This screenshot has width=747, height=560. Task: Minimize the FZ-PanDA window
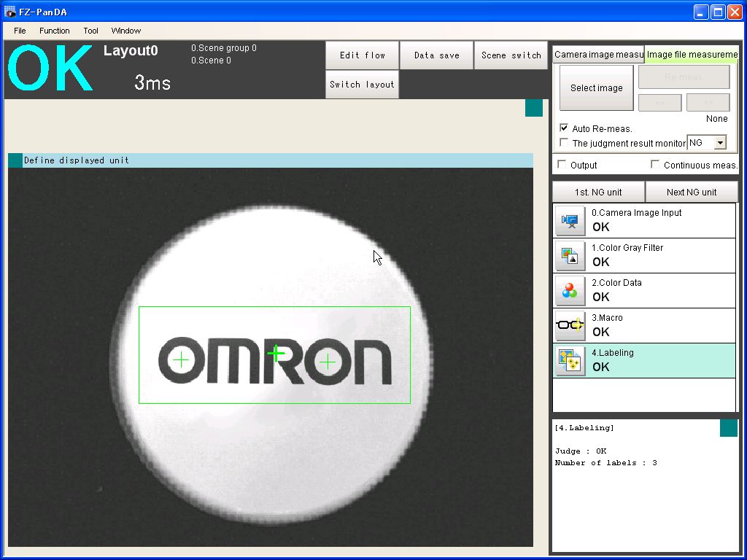[701, 12]
